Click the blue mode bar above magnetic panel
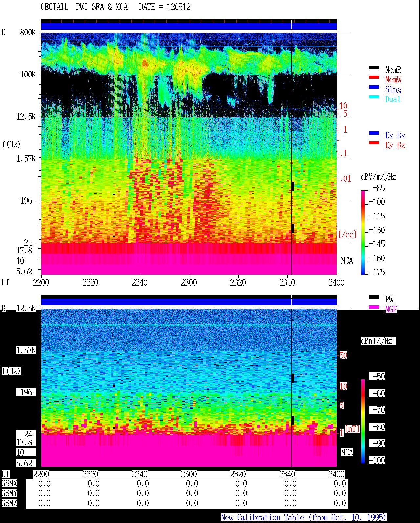Viewport: 420px width, 523px height. pyautogui.click(x=189, y=302)
